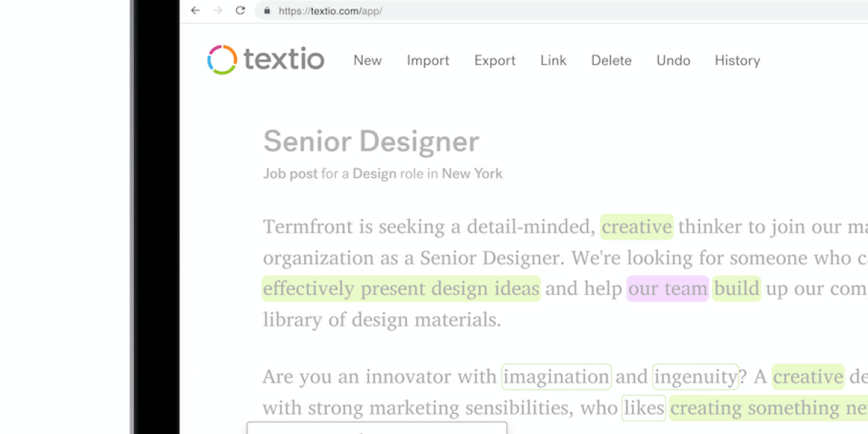This screenshot has height=434, width=868.
Task: Choose Export from the top menu
Action: click(495, 61)
